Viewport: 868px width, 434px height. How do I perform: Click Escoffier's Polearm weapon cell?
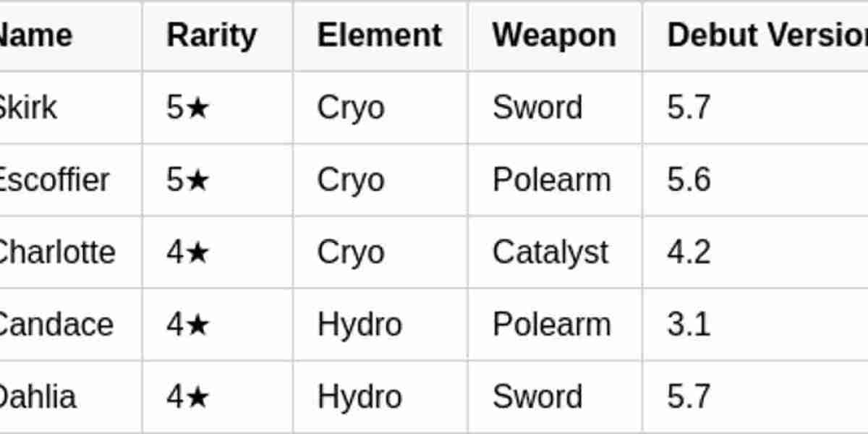point(551,180)
